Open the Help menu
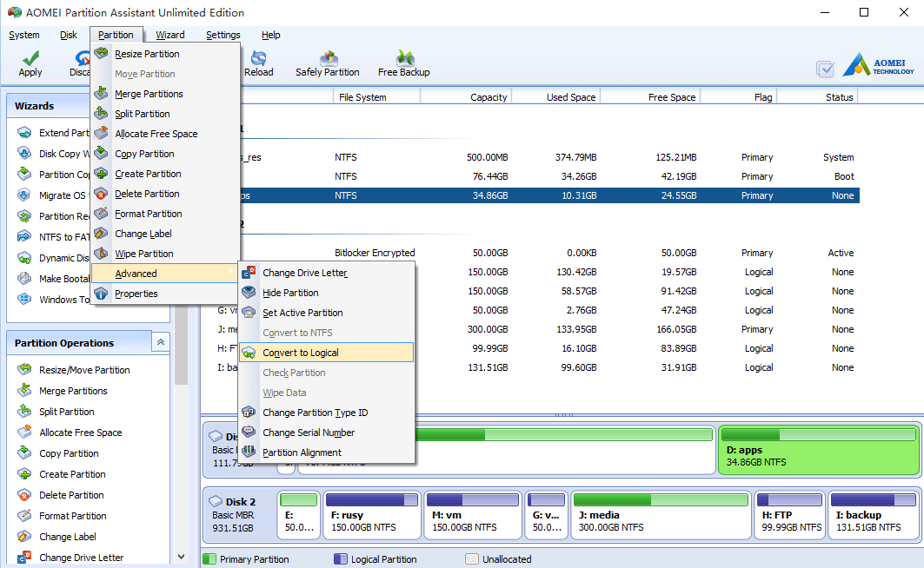The image size is (924, 568). [271, 35]
